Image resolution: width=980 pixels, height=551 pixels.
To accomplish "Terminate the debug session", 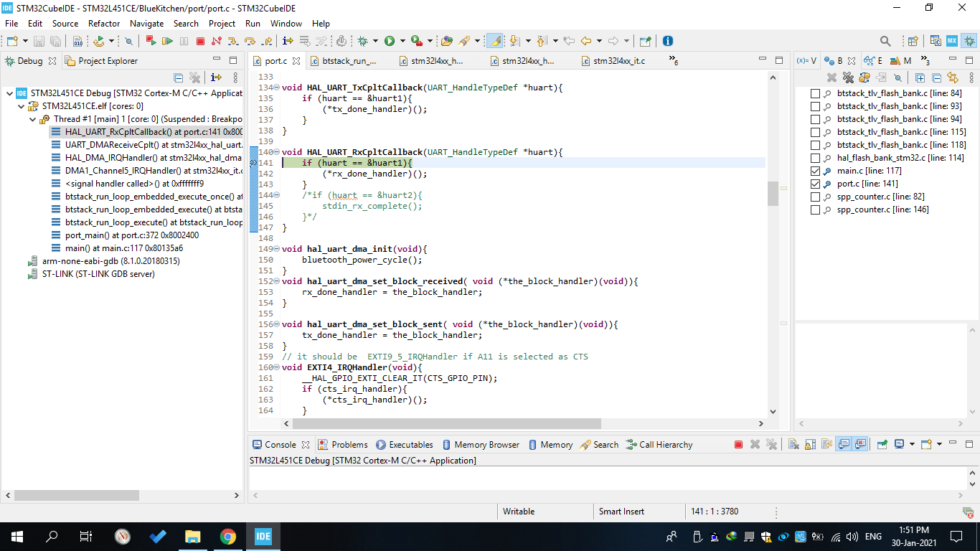I will coord(200,40).
